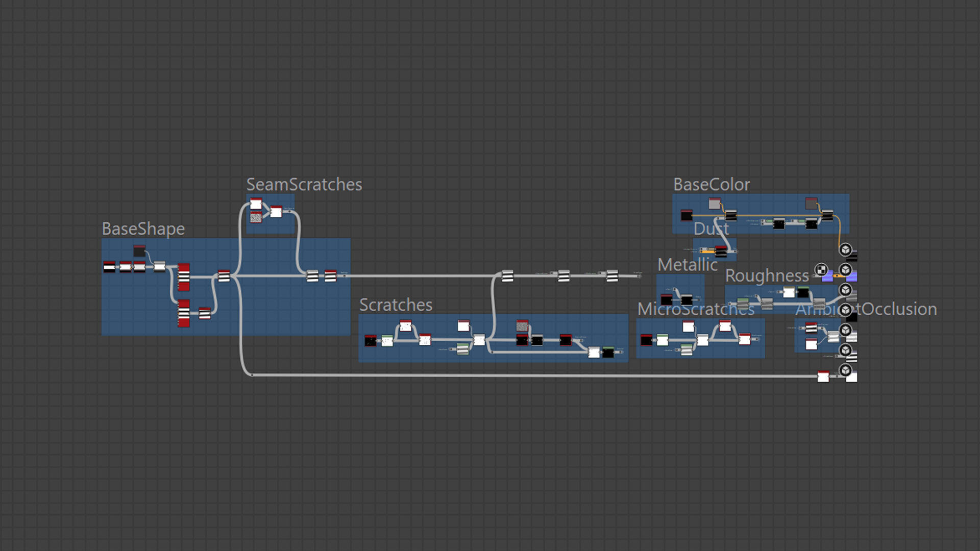Click the Scratches frame title
Image resolution: width=980 pixels, height=551 pixels.
point(396,305)
